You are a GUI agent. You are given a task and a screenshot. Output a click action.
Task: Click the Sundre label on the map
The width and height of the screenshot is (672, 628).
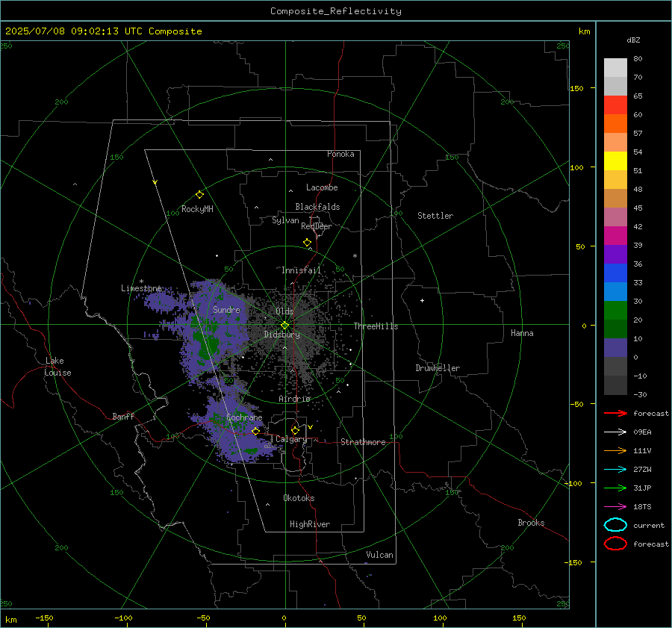tap(226, 309)
